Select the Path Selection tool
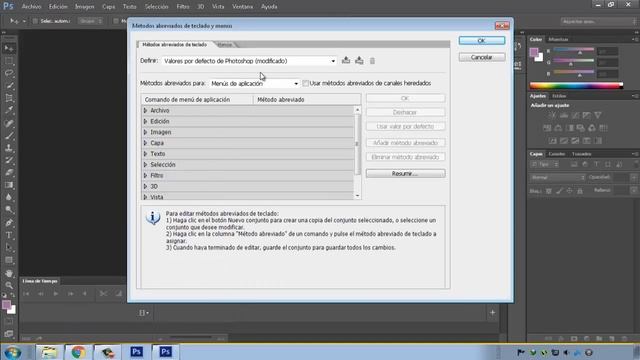This screenshot has width=640, height=360. pos(9,248)
